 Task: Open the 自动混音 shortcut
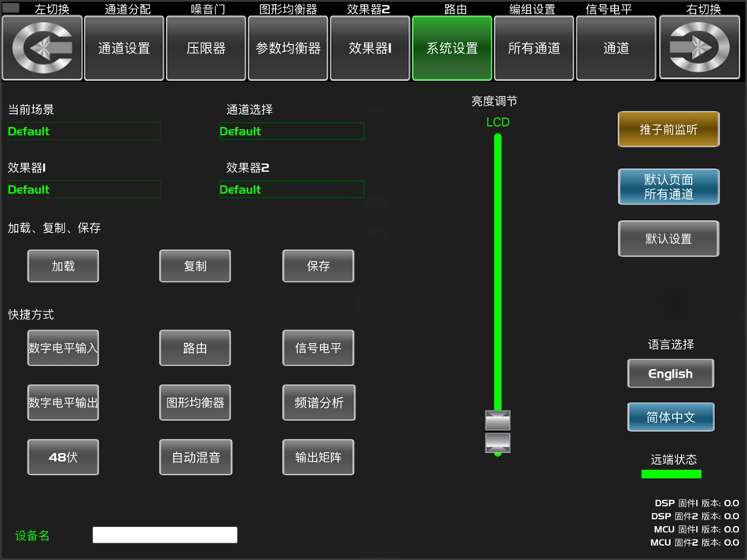pyautogui.click(x=196, y=457)
